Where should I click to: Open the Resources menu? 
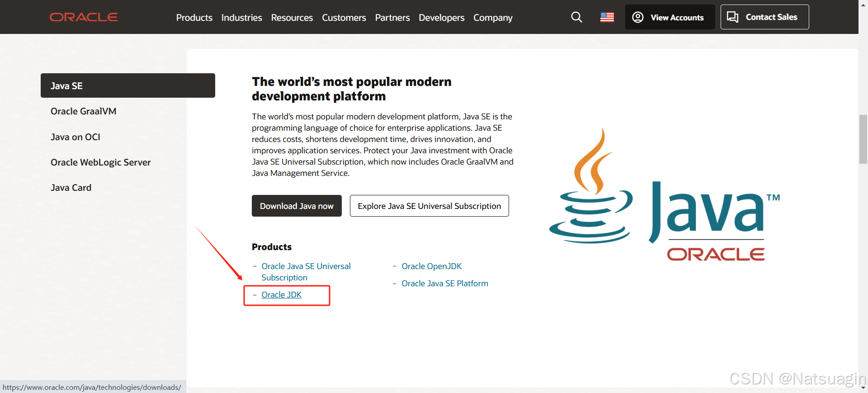coord(292,18)
